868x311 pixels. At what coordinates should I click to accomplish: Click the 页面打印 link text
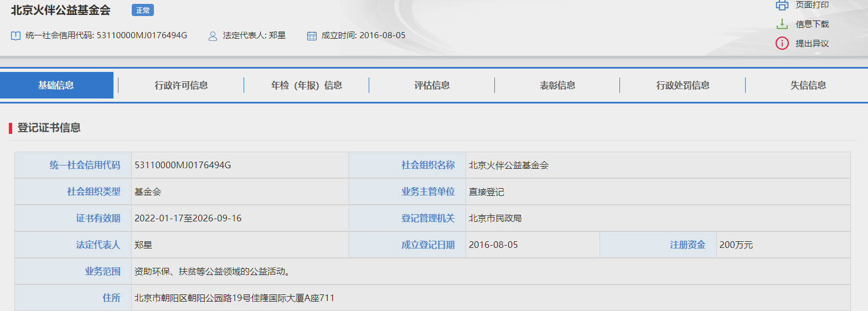(812, 5)
